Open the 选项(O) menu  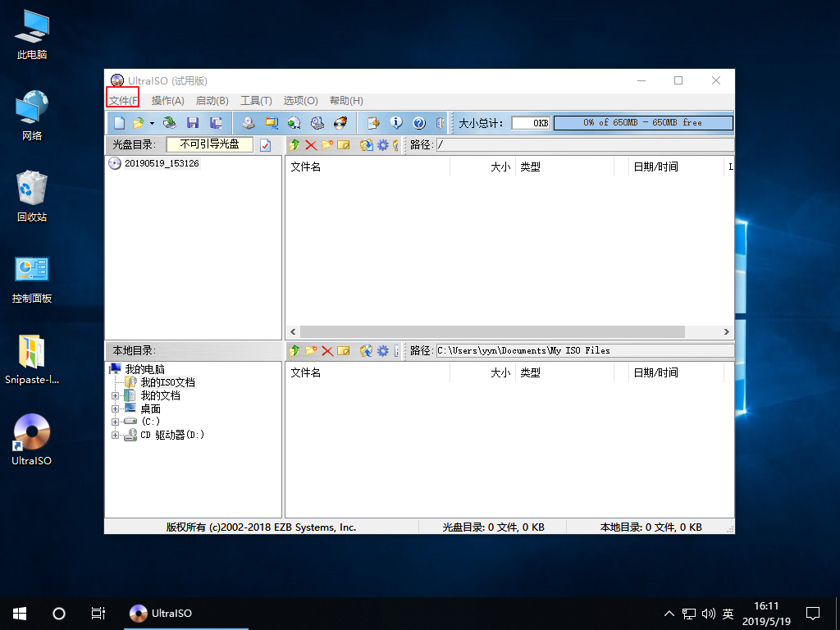300,101
